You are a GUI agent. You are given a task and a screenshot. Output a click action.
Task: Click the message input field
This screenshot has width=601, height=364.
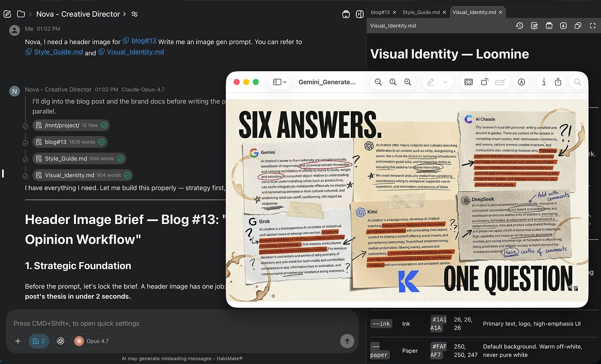click(x=182, y=323)
